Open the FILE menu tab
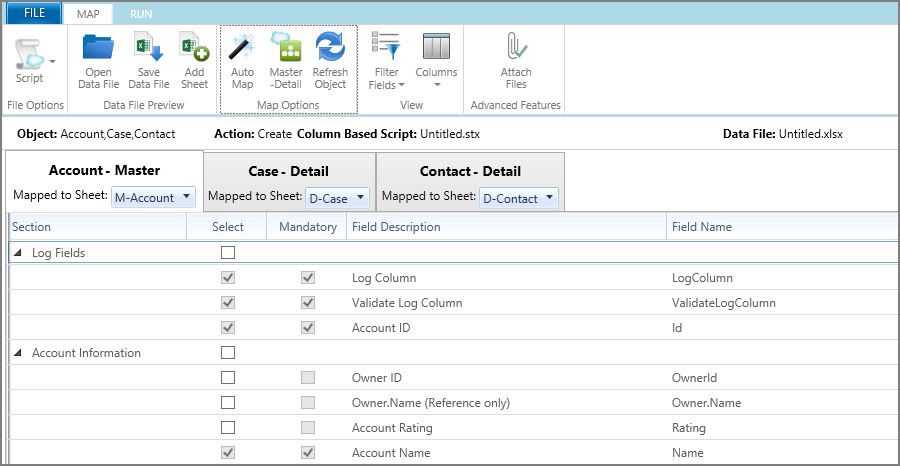Viewport: 900px width, 466px height. point(34,13)
